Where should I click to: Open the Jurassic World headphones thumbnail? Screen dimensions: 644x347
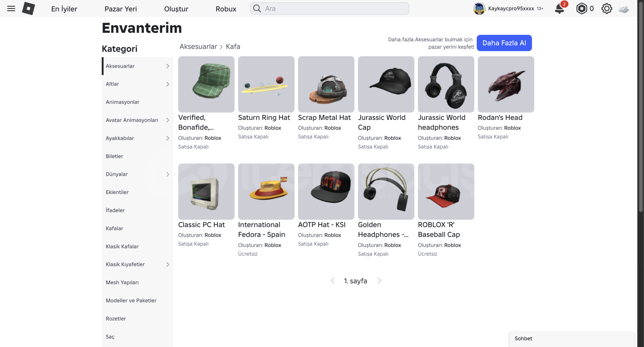pyautogui.click(x=446, y=84)
